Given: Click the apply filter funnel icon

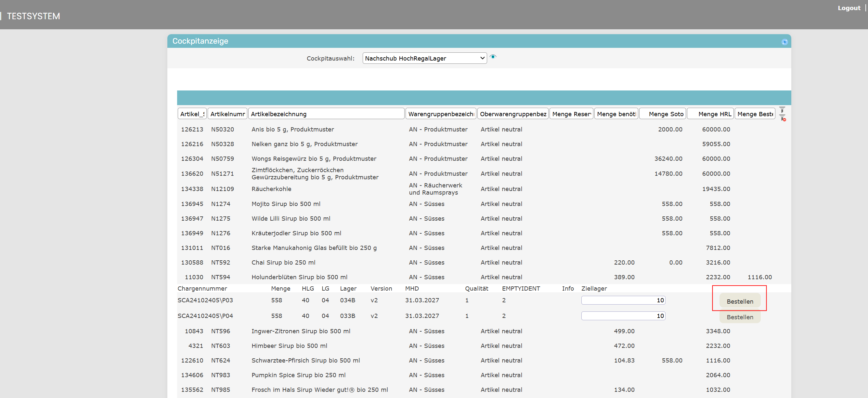Looking at the screenshot, I should point(782,110).
